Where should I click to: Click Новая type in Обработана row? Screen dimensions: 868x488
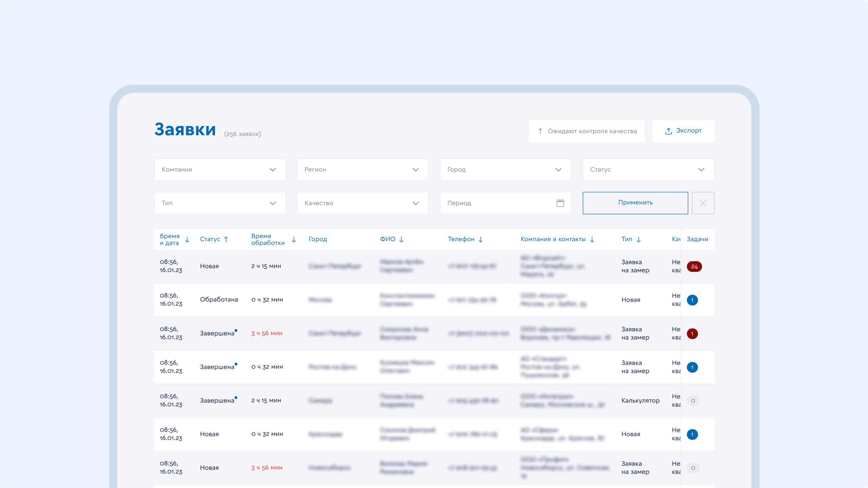pyautogui.click(x=631, y=300)
